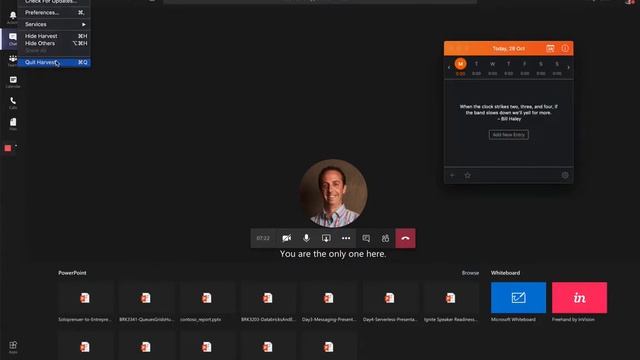Select Monday in Harvest week strip
Screen dimensions: 640x360
click(460, 67)
